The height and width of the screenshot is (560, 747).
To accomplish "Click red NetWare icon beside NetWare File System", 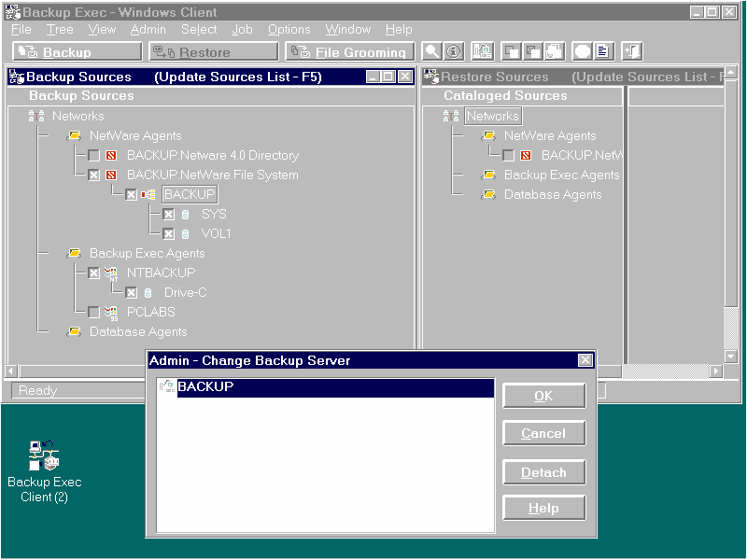I will 111,175.
